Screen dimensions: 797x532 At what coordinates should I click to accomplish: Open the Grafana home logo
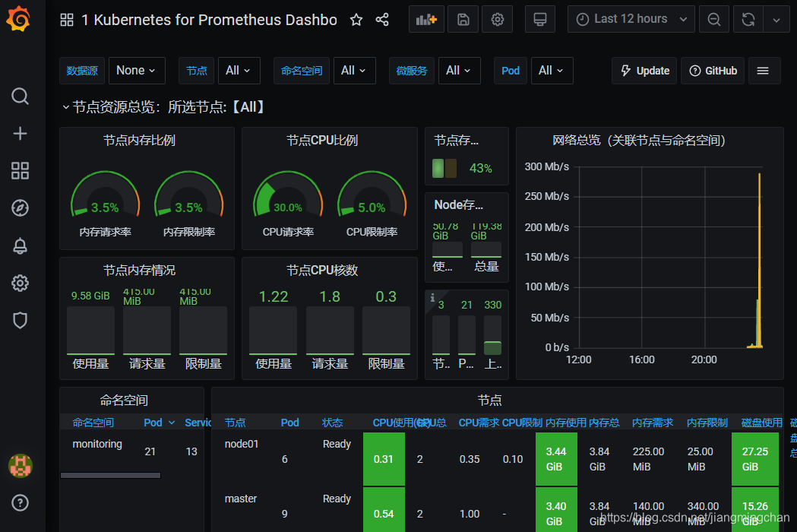[x=18, y=19]
